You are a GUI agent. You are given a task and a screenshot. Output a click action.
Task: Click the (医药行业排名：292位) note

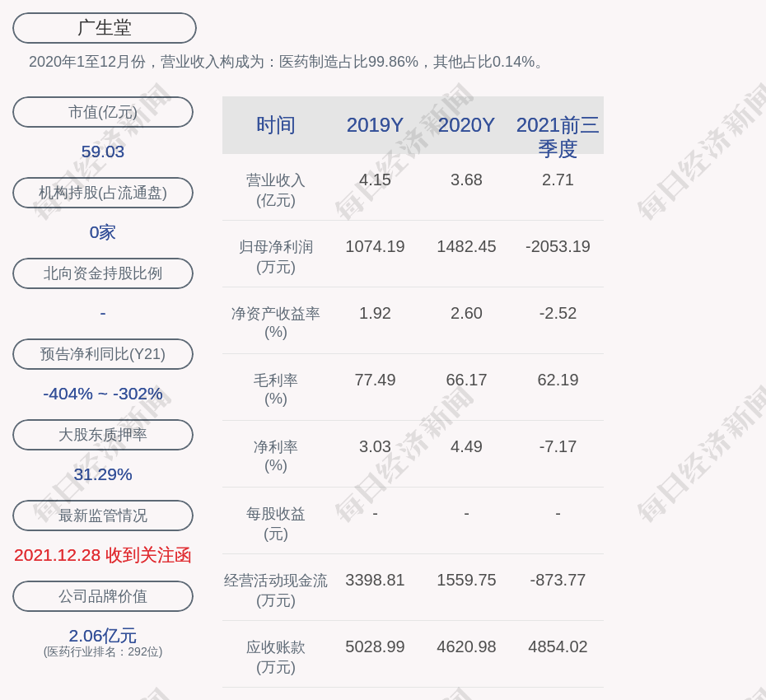point(103,651)
